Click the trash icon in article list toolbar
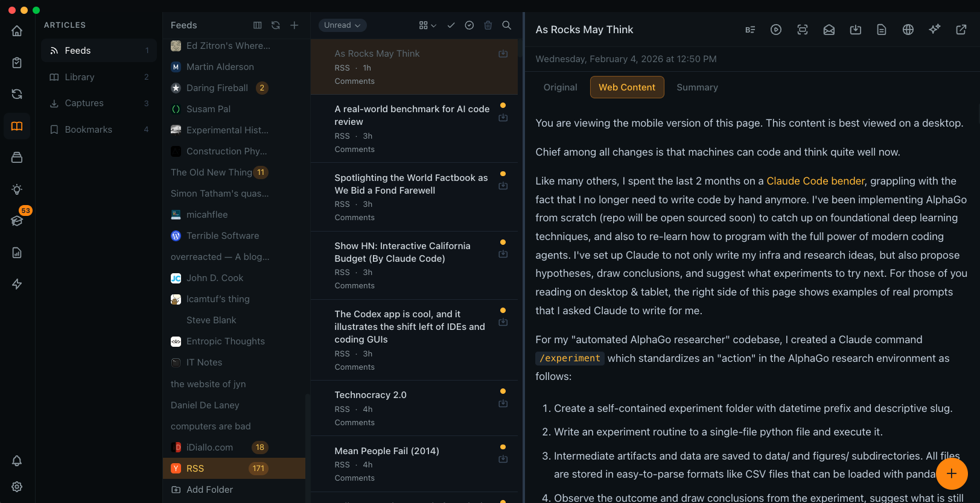The width and height of the screenshot is (980, 503). click(488, 25)
